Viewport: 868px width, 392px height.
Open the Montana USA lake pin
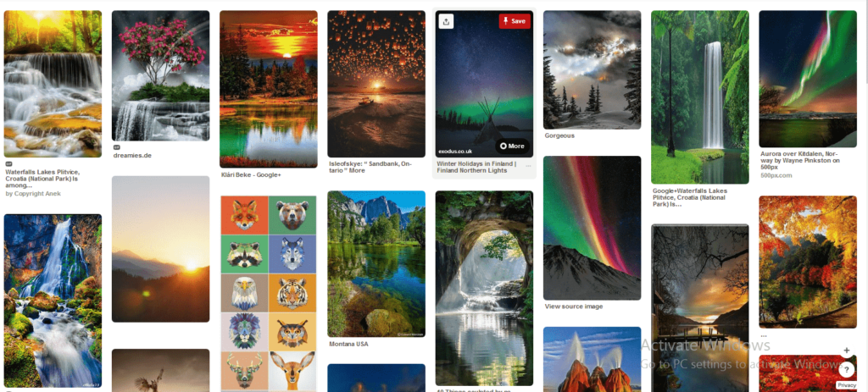point(376,264)
